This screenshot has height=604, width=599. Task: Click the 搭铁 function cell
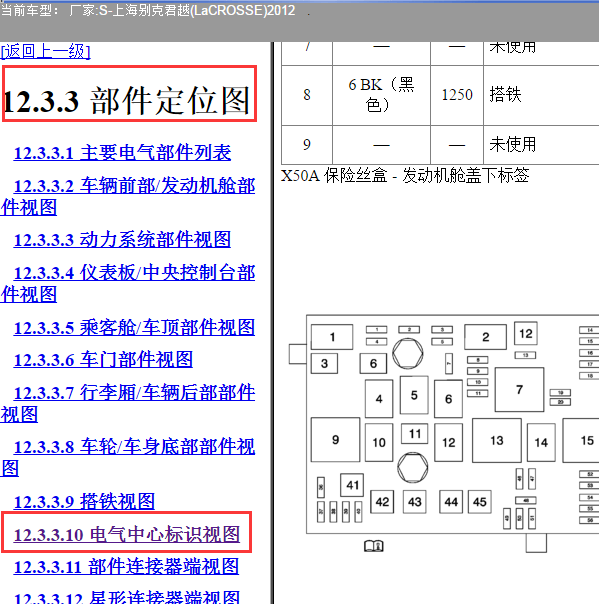[505, 95]
